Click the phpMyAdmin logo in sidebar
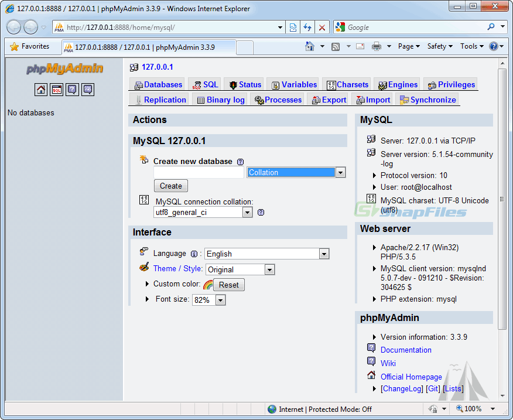The height and width of the screenshot is (420, 513). pyautogui.click(x=64, y=69)
